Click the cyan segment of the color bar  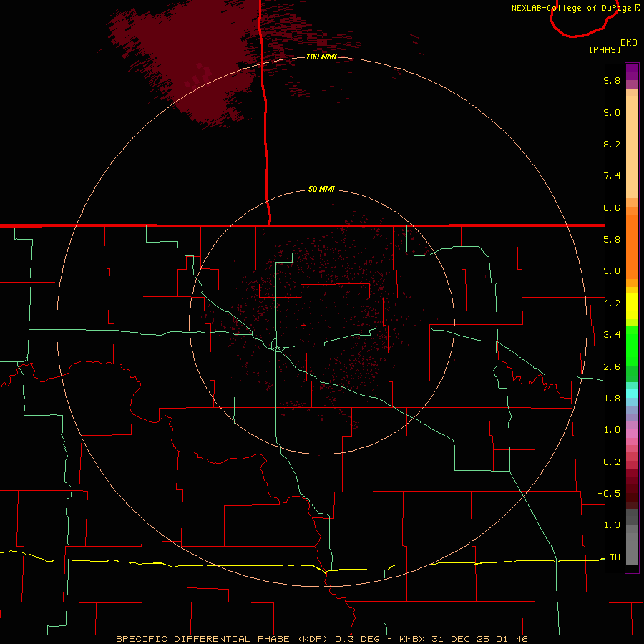[x=632, y=394]
